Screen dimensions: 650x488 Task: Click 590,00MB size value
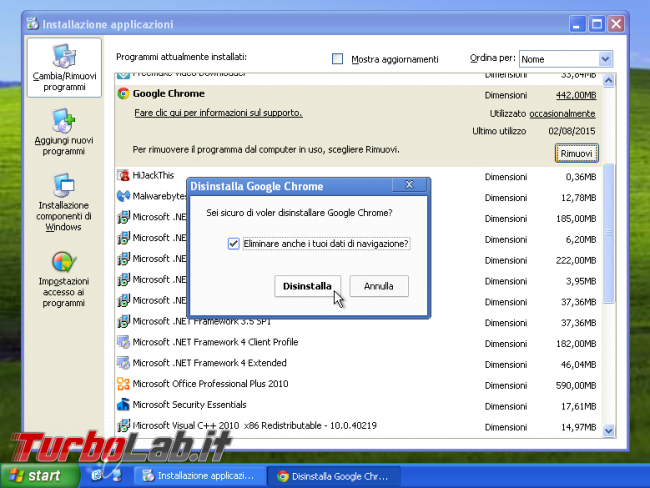[x=576, y=386]
